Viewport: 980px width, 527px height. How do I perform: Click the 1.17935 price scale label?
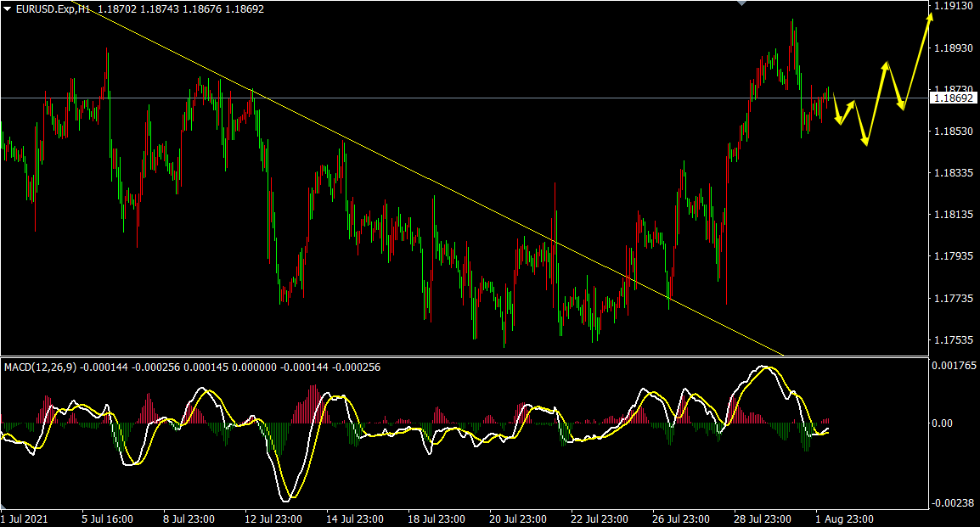tap(953, 256)
